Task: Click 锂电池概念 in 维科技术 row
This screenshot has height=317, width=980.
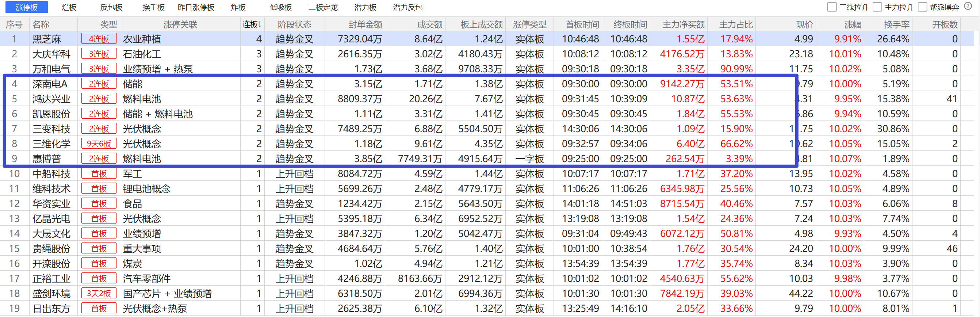Action: [146, 189]
